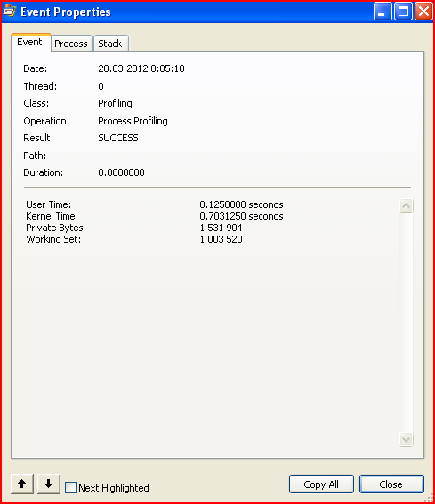The image size is (435, 504).
Task: Switch to the Stack tab
Action: (x=110, y=44)
